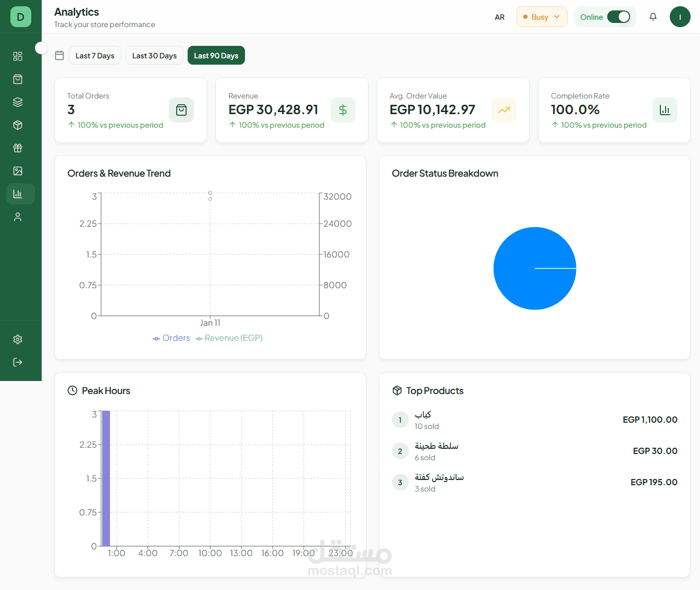Click rank badge 3 in Top Products
This screenshot has height=590, width=700.
tap(400, 482)
